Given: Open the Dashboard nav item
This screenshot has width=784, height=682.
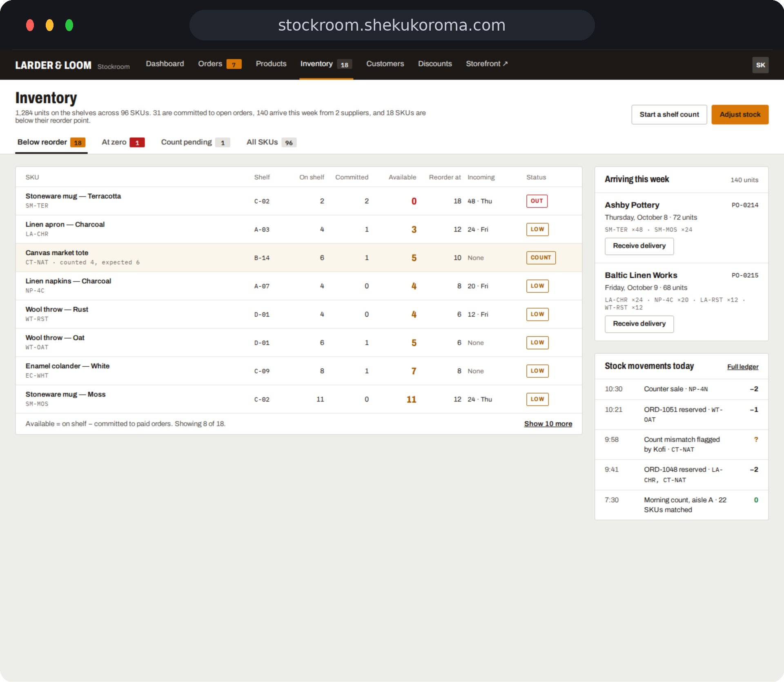Looking at the screenshot, I should pos(165,64).
